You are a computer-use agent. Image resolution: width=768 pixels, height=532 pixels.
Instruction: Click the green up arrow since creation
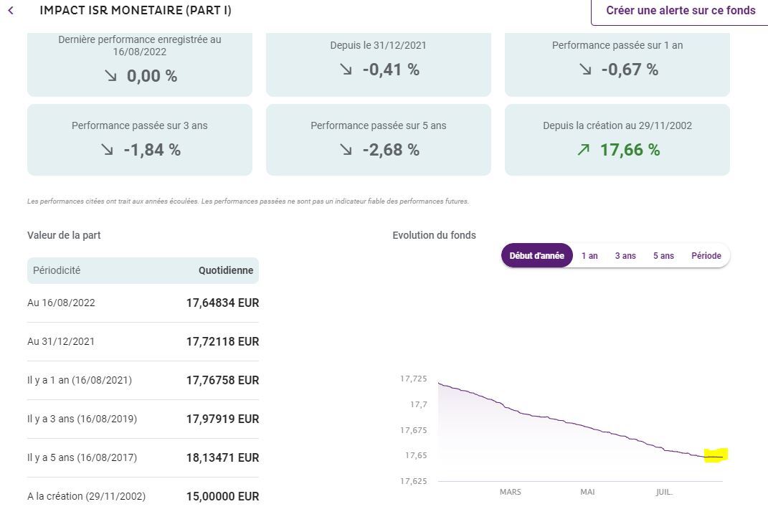pos(584,150)
